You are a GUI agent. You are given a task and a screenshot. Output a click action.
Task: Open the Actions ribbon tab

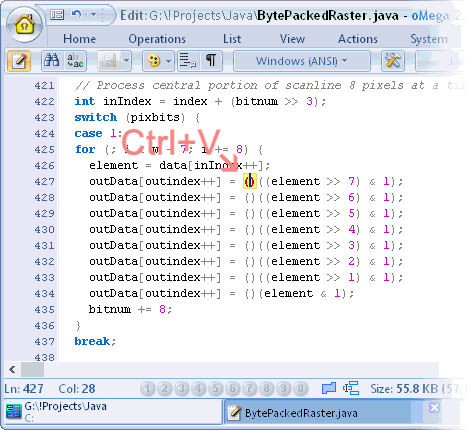[358, 39]
